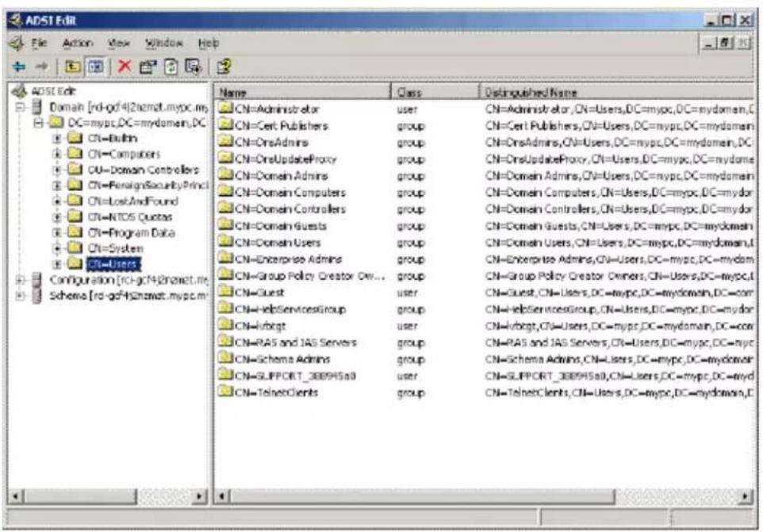Image resolution: width=763 pixels, height=532 pixels.
Task: Expand the CN=ForeignSecurityPrincipals node
Action: coord(57,186)
